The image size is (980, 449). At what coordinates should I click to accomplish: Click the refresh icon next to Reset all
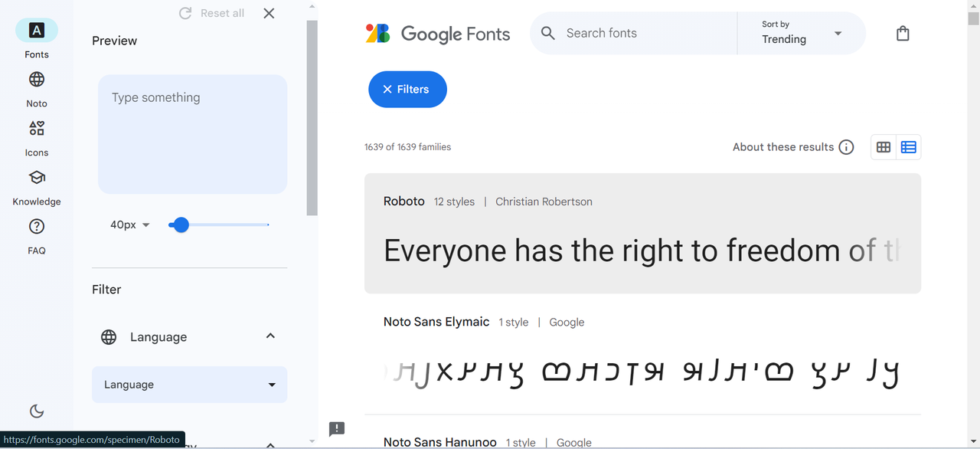[x=185, y=13]
